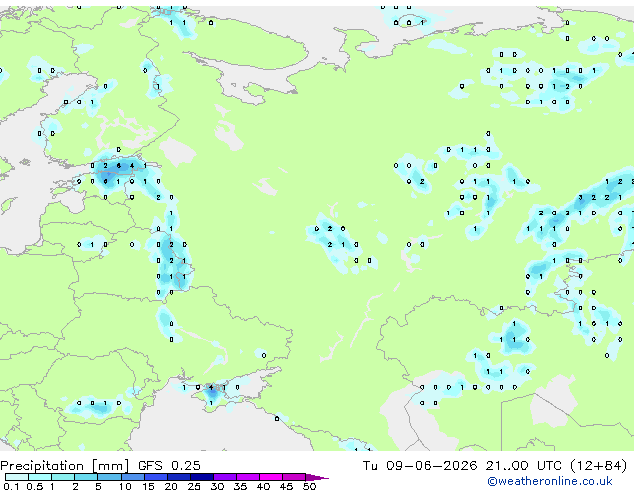Open the weatheronline.co.uk copyright link
This screenshot has height=490, width=634.
pyautogui.click(x=550, y=481)
